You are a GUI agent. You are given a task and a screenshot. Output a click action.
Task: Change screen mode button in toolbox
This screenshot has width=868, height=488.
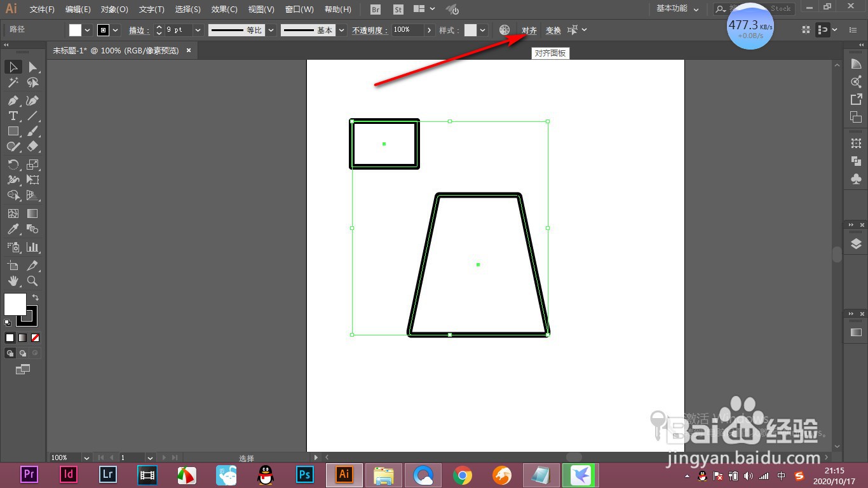(x=23, y=369)
